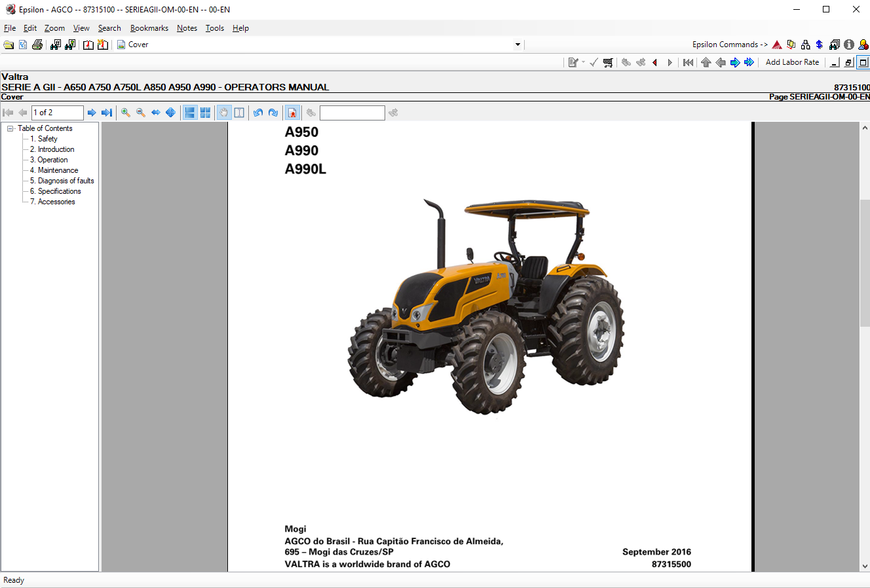Click the blue double forward arrow icon
Image resolution: width=870 pixels, height=588 pixels.
pyautogui.click(x=749, y=62)
